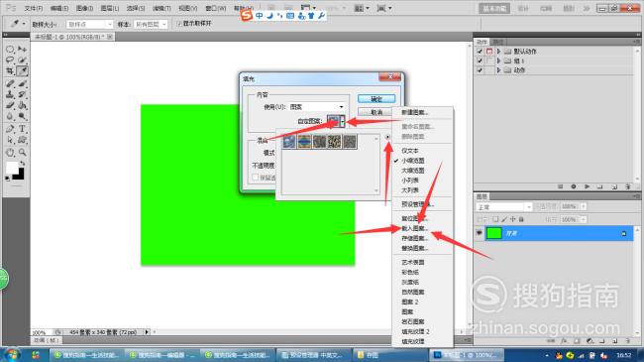Screen dimensions: 644x362
Task: Select the Elliptical Marquee tool
Action: pyautogui.click(x=10, y=50)
